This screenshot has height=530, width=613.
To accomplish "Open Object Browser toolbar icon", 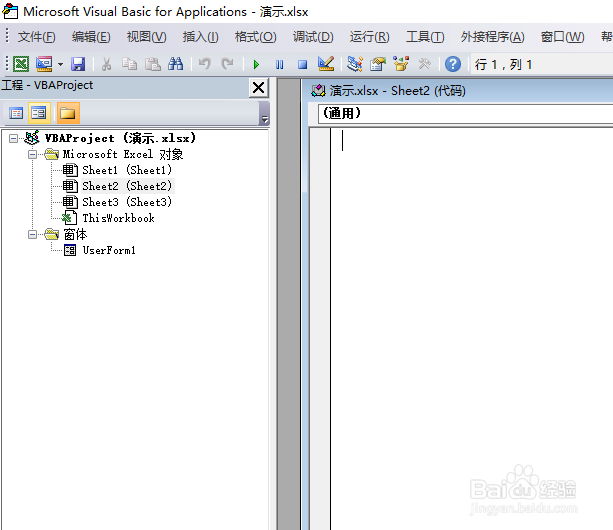I will coord(401,64).
